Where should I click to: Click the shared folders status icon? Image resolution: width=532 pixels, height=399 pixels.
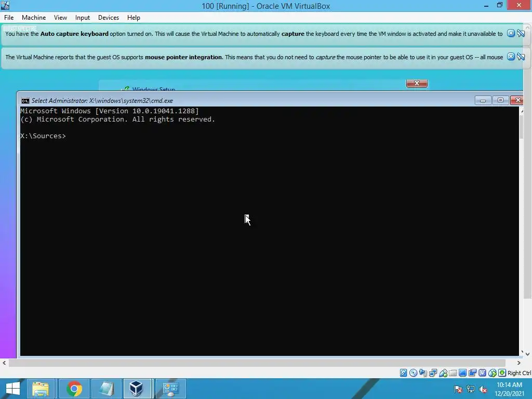[x=453, y=373]
